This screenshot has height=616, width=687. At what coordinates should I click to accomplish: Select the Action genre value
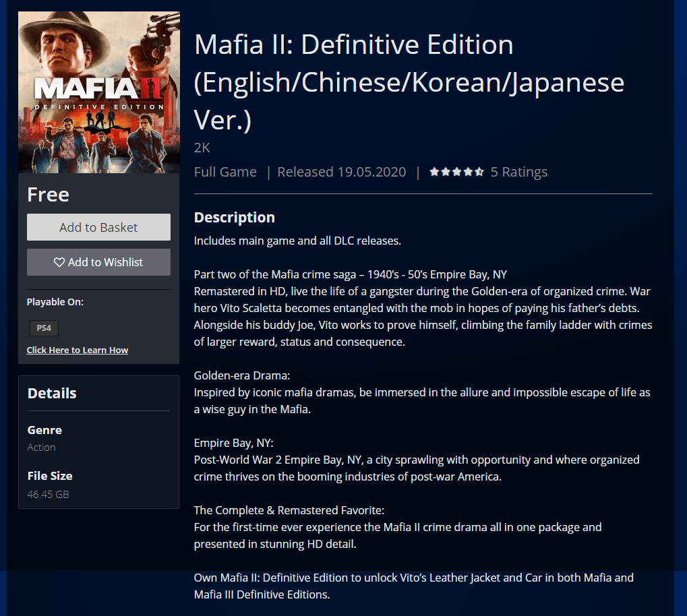tap(42, 448)
